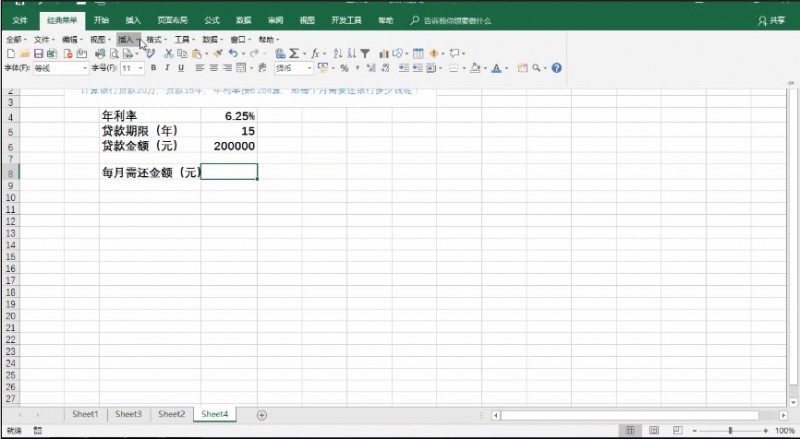The height and width of the screenshot is (439, 800).
Task: Apply the Filter funnel icon
Action: click(365, 54)
